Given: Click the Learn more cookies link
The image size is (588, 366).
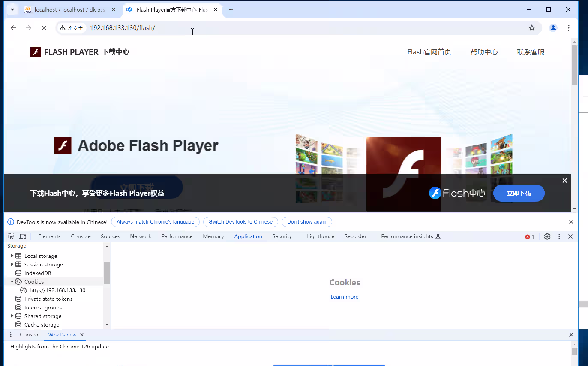Looking at the screenshot, I should click(x=344, y=297).
